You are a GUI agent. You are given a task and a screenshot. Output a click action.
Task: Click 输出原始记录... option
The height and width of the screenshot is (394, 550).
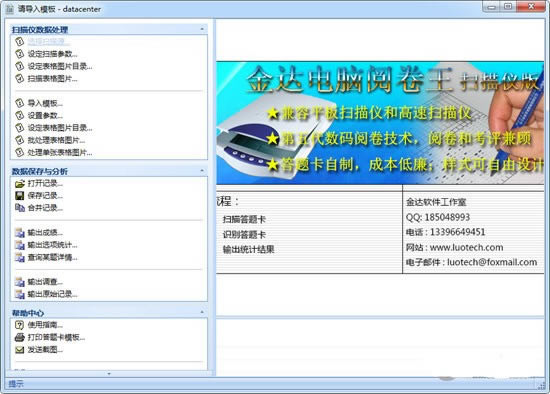coord(53,294)
